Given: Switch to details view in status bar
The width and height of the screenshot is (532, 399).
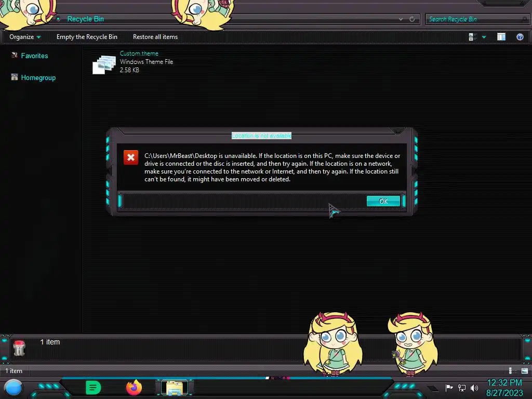Looking at the screenshot, I should (512, 371).
